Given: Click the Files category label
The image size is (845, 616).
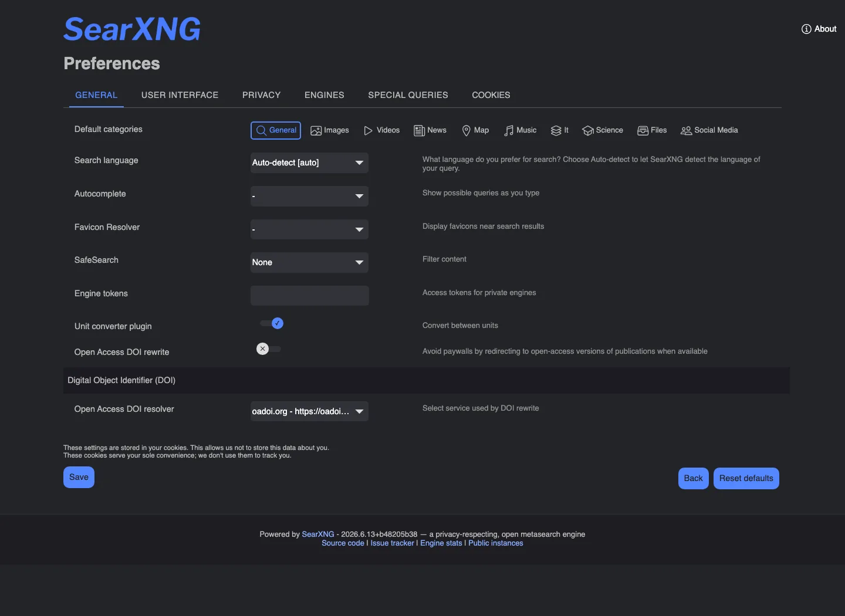Looking at the screenshot, I should point(658,130).
